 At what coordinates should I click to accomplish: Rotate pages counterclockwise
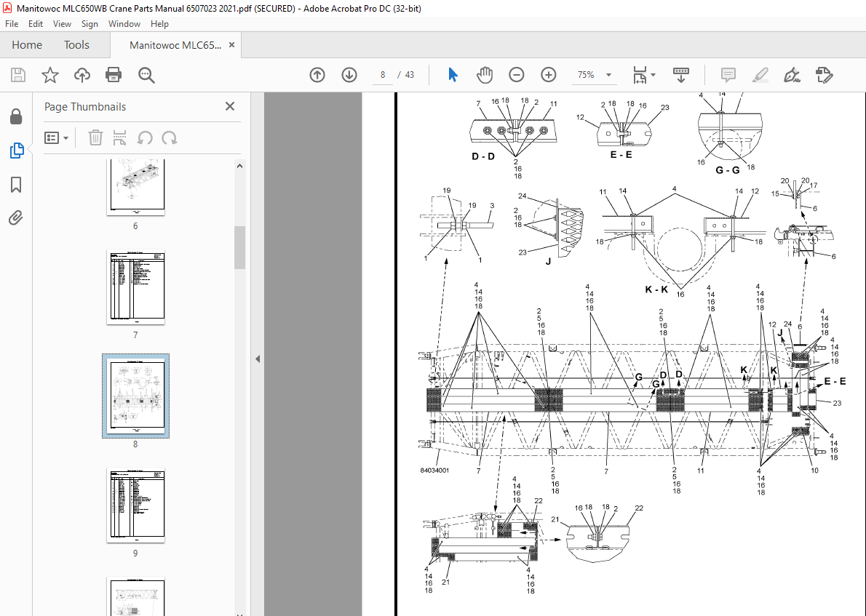pos(145,137)
